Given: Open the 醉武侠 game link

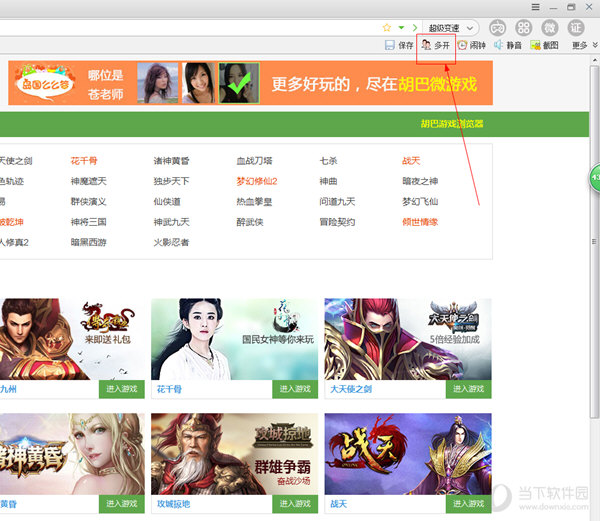Looking at the screenshot, I should click(250, 222).
